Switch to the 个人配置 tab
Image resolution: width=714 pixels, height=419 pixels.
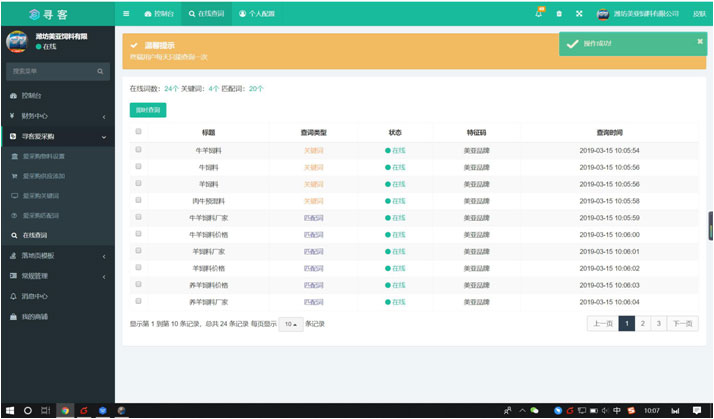click(255, 14)
